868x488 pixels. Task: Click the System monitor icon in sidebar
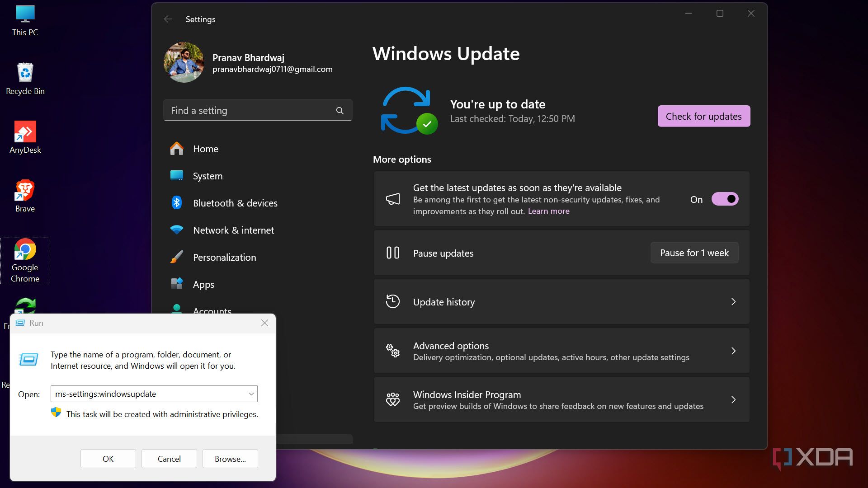click(177, 176)
